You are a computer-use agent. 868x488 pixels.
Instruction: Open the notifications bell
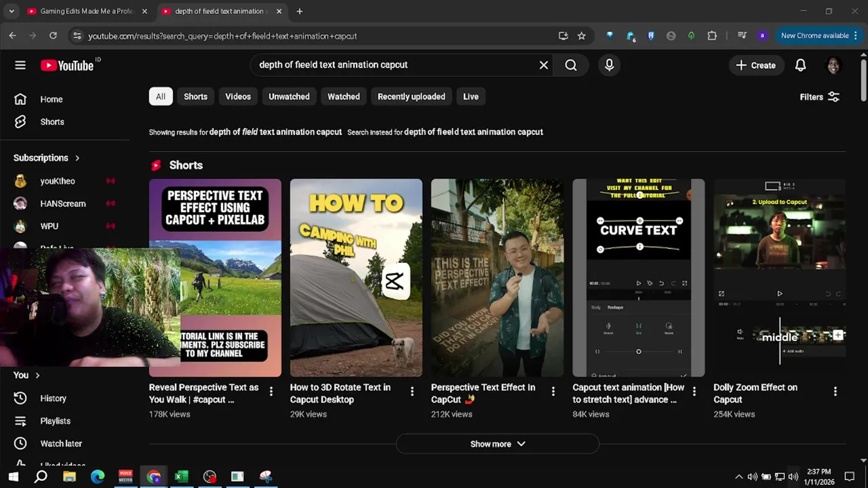click(800, 65)
